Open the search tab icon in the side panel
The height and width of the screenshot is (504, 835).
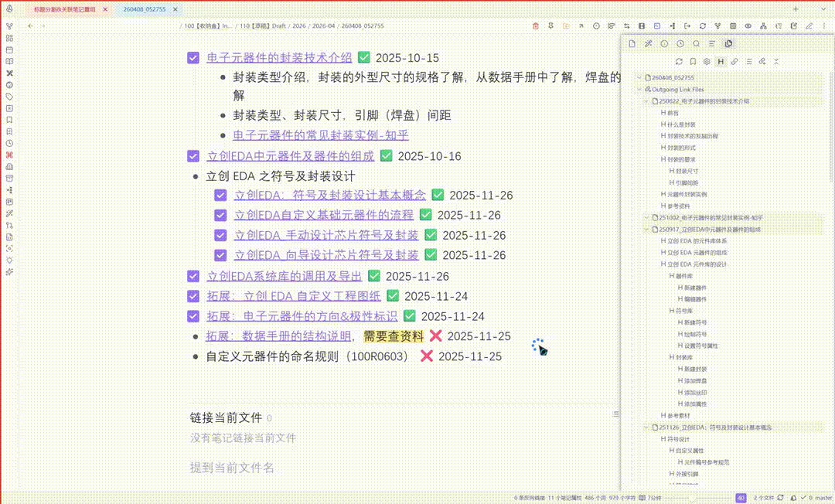(697, 44)
